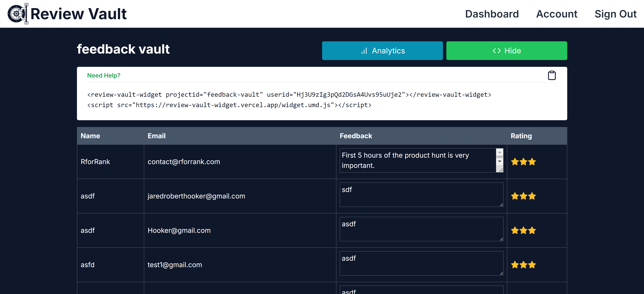Click the Feedback column header
This screenshot has height=294, width=644.
[355, 136]
